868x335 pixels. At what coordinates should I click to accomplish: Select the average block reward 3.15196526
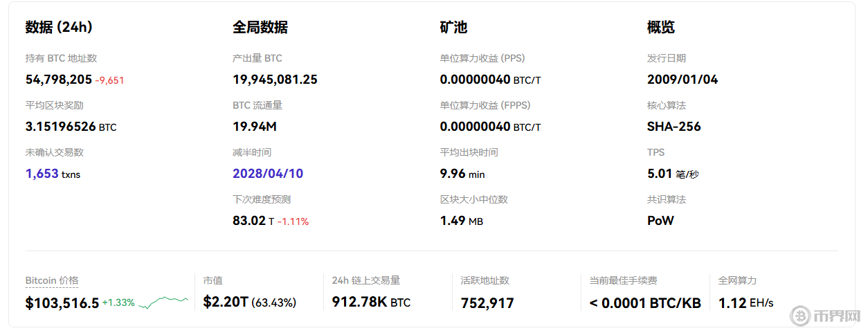coord(61,127)
